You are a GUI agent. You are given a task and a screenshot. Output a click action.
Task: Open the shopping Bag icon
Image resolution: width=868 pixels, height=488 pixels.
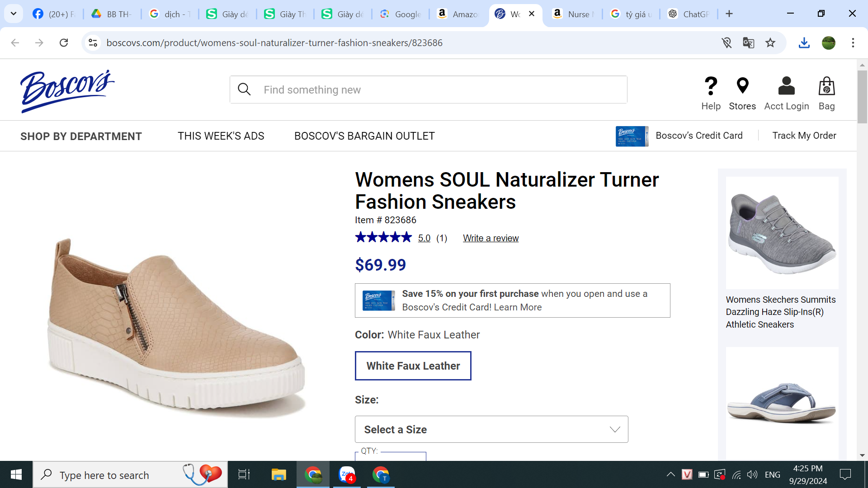tap(826, 86)
